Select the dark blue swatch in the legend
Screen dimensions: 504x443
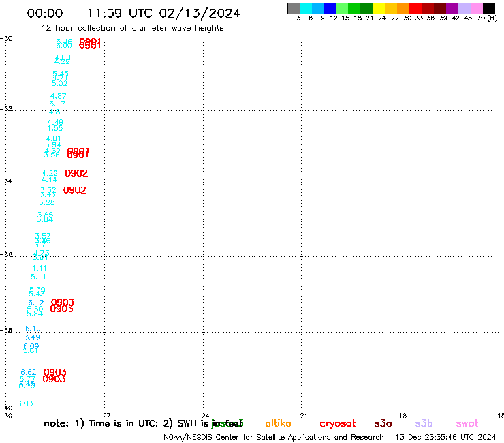[330, 8]
